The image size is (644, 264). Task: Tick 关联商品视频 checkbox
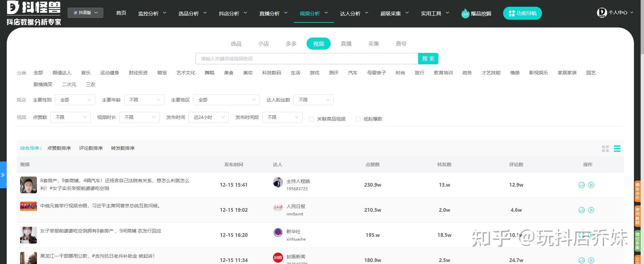click(x=312, y=119)
